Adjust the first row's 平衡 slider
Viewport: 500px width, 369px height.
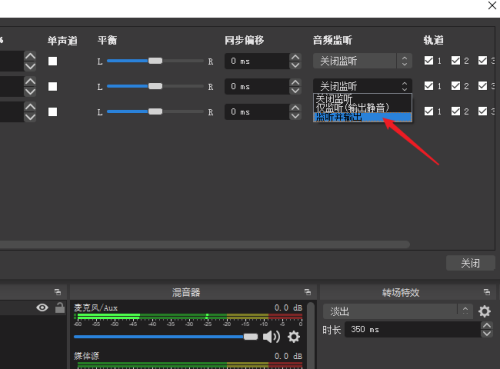[155, 61]
